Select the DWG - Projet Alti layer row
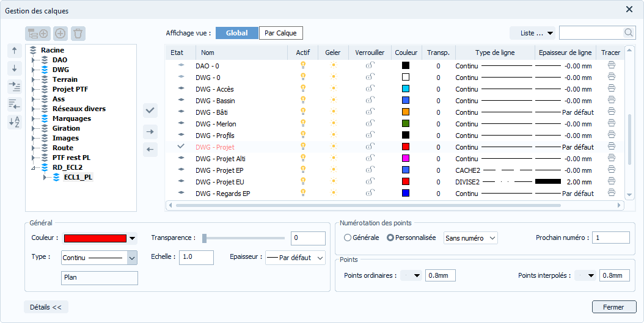This screenshot has width=644, height=323. 394,158
